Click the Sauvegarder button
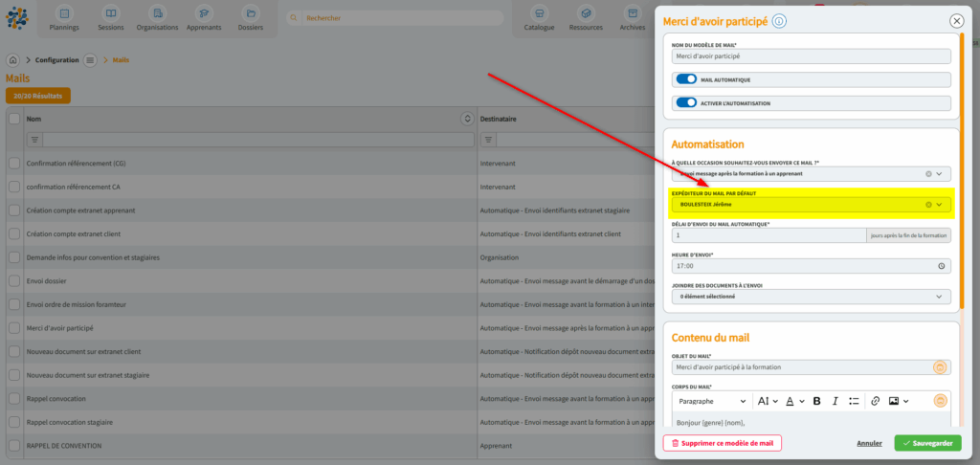Screen dimensions: 980x465 (x=927, y=443)
